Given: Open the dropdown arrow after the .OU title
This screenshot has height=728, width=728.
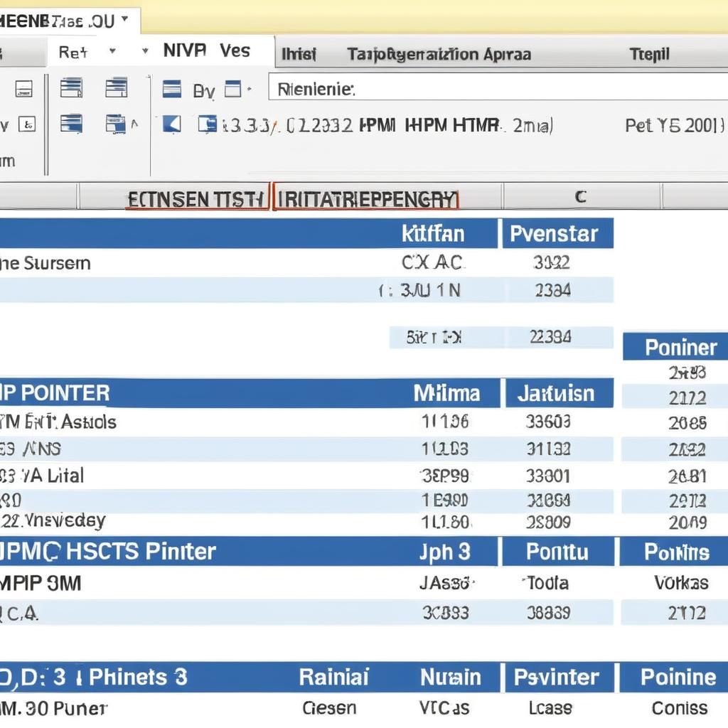Looking at the screenshot, I should pos(124,19).
